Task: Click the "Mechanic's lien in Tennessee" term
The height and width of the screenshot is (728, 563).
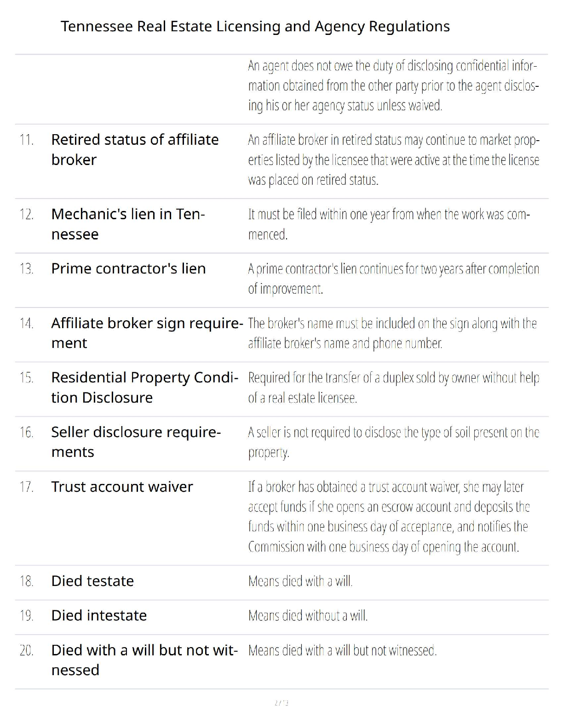Action: click(128, 224)
